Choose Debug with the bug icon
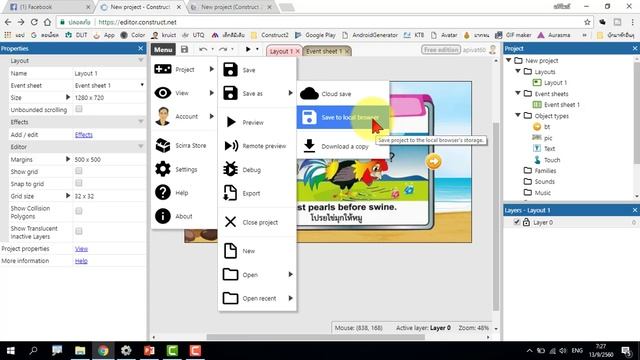Screen dimensions: 640x360 coord(257,169)
